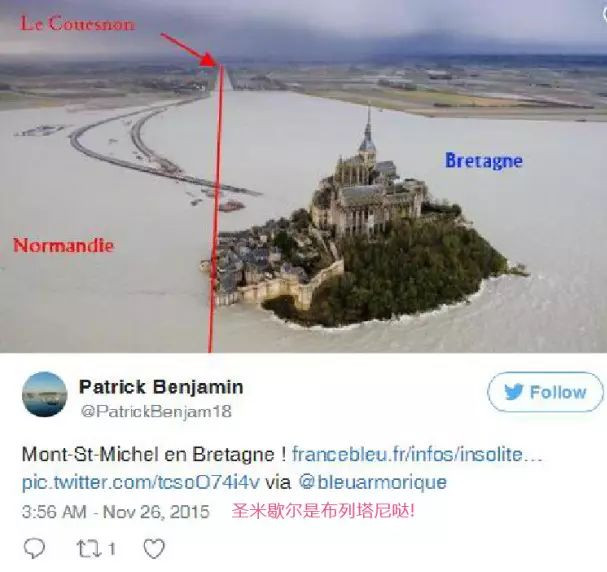
Task: Follow Patrick Benjamin
Action: (545, 392)
